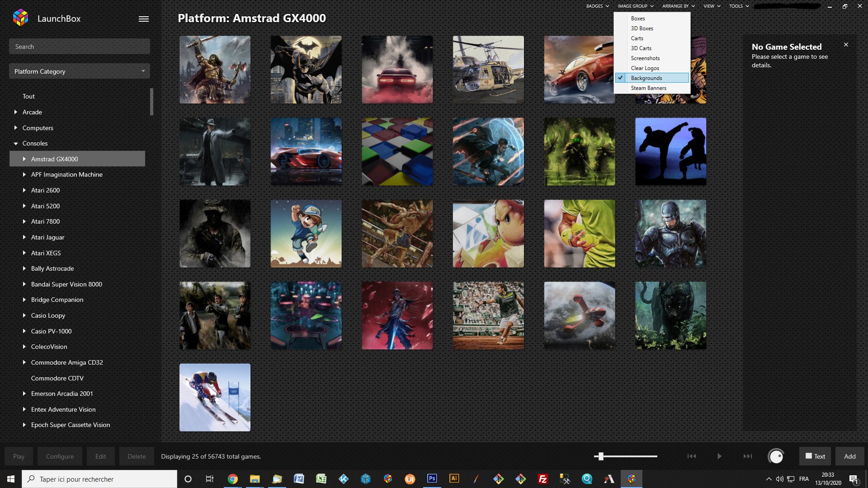
Task: Click the Cortana circle icon
Action: (188, 479)
